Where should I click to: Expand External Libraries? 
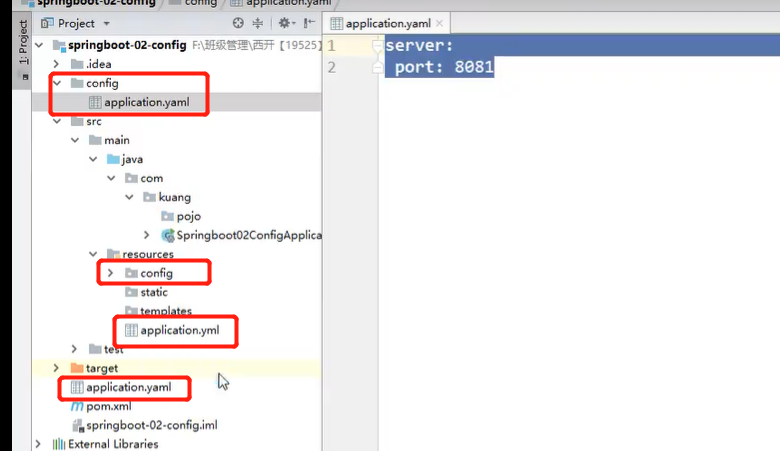(38, 444)
